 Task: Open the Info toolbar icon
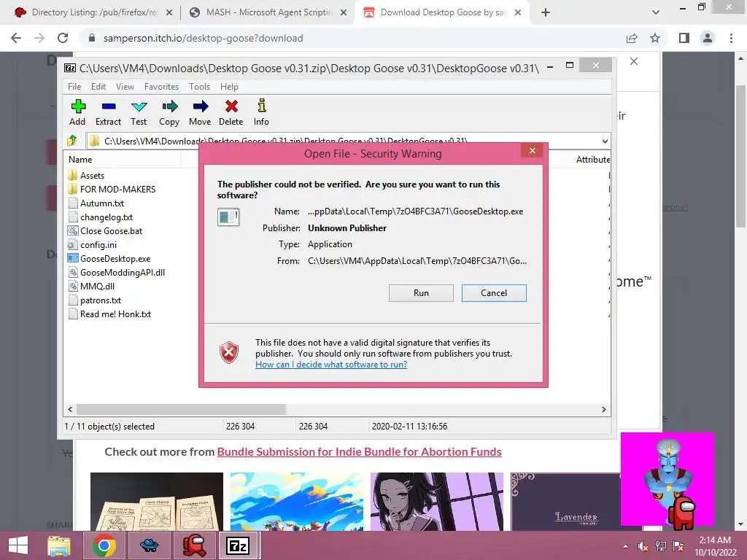(261, 112)
